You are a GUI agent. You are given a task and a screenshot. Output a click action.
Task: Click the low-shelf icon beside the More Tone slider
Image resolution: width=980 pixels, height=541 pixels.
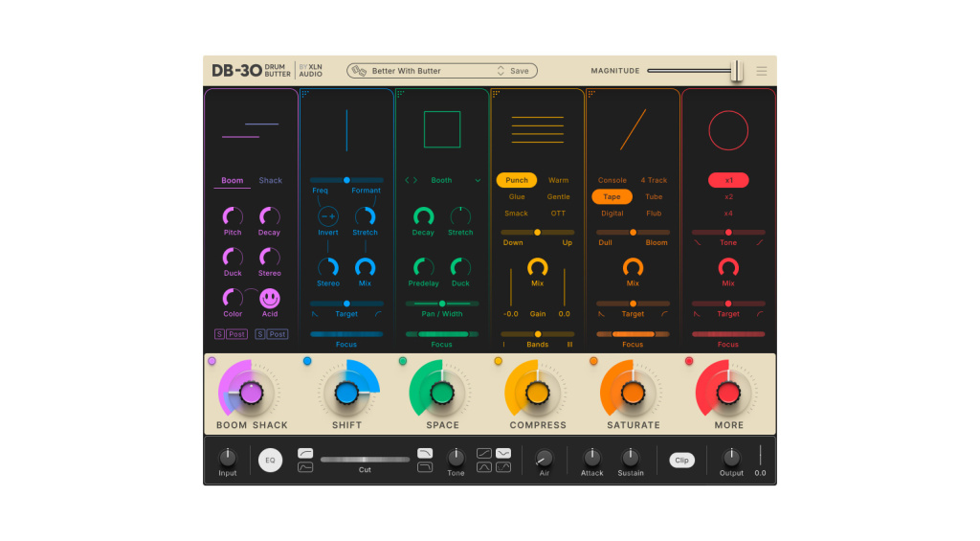pyautogui.click(x=697, y=242)
